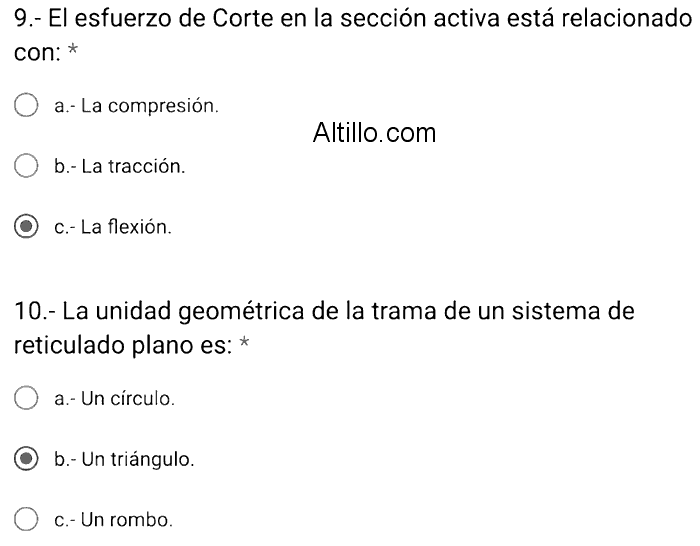Viewport: 700px width, 546px height.
Task: Choose the "Un rombo" radio button
Action: tap(27, 520)
